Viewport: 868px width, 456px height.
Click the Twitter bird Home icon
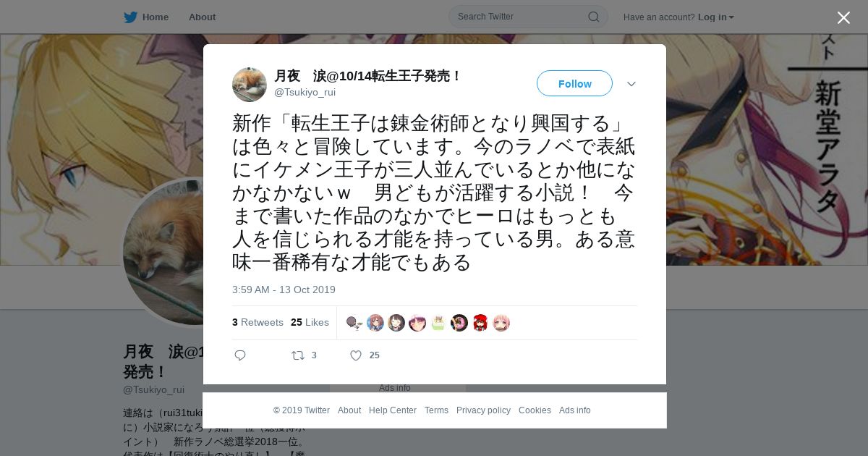pyautogui.click(x=130, y=17)
